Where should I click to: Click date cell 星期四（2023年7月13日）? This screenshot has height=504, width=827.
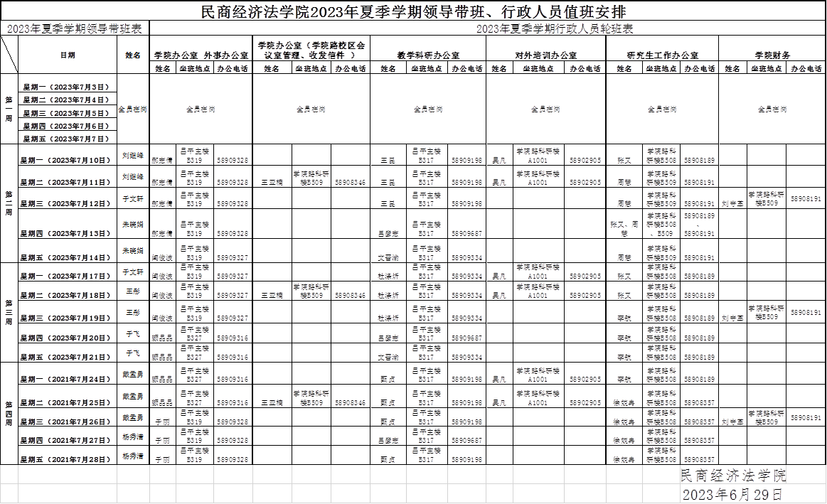[x=68, y=233]
